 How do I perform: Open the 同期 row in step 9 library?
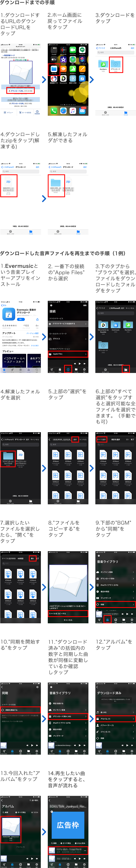pyautogui.click(x=115, y=604)
